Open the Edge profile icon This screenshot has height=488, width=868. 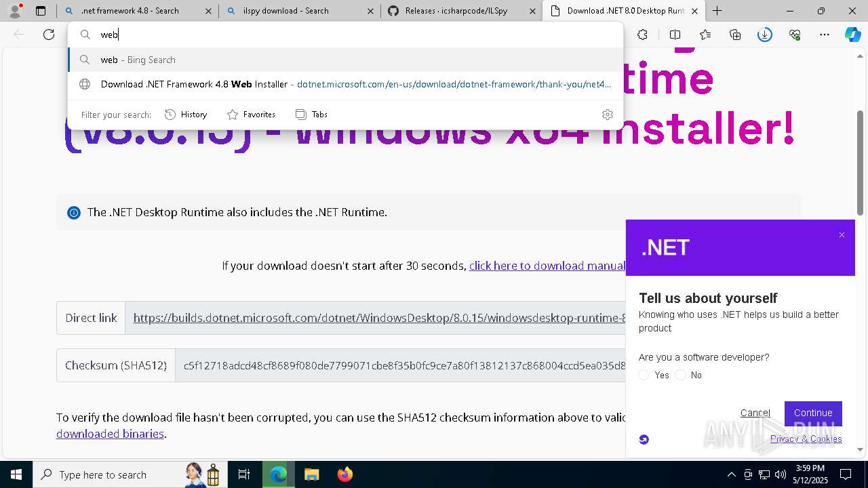(15, 11)
